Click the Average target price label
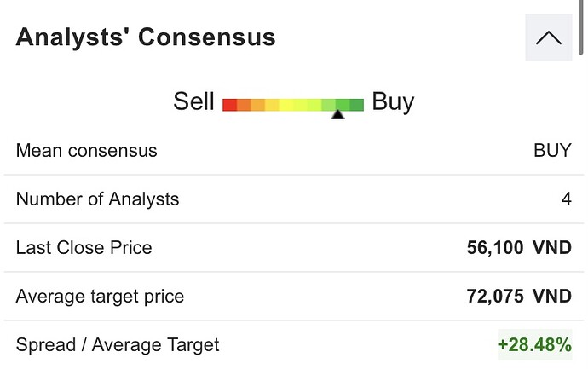This screenshot has width=588, height=369. click(x=101, y=297)
